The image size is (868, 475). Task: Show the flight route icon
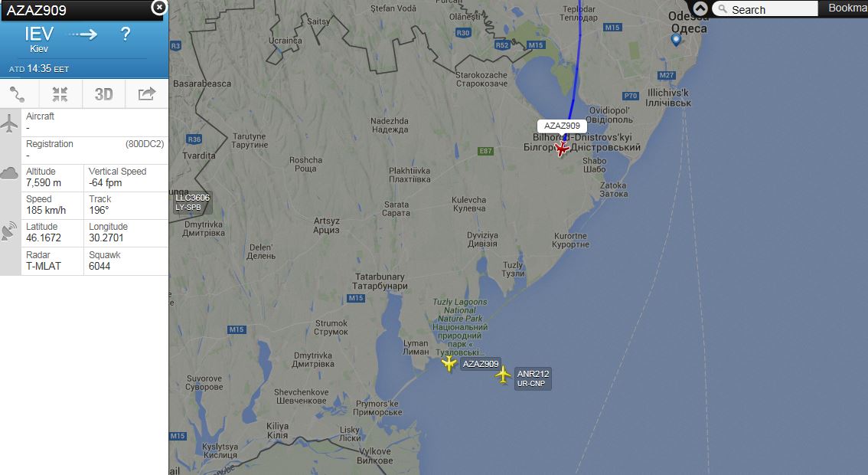[x=17, y=94]
